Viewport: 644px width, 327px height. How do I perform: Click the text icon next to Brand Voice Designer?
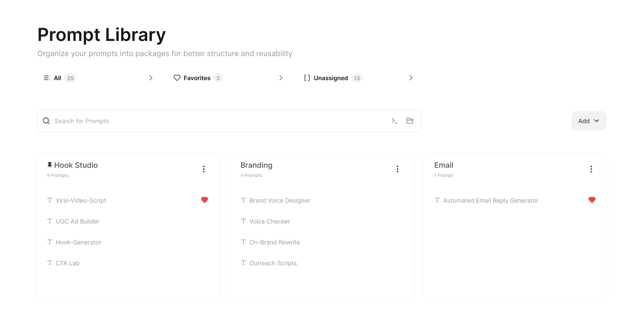pyautogui.click(x=243, y=200)
